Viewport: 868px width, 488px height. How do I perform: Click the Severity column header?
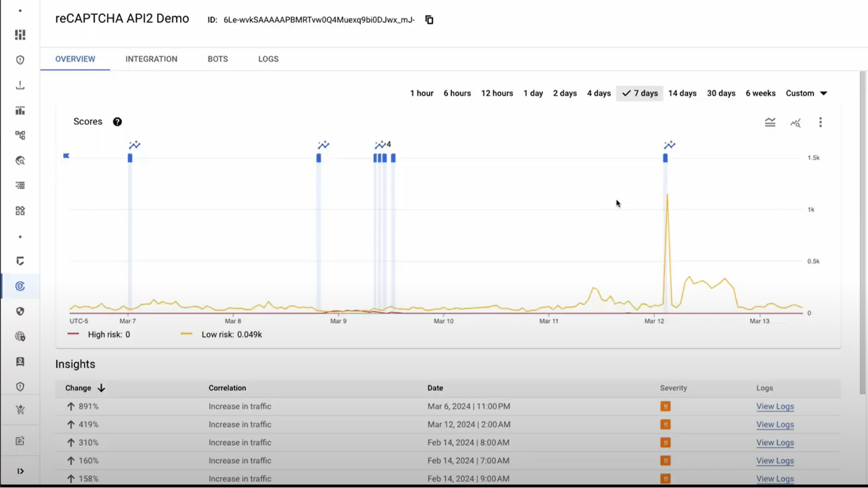point(673,388)
